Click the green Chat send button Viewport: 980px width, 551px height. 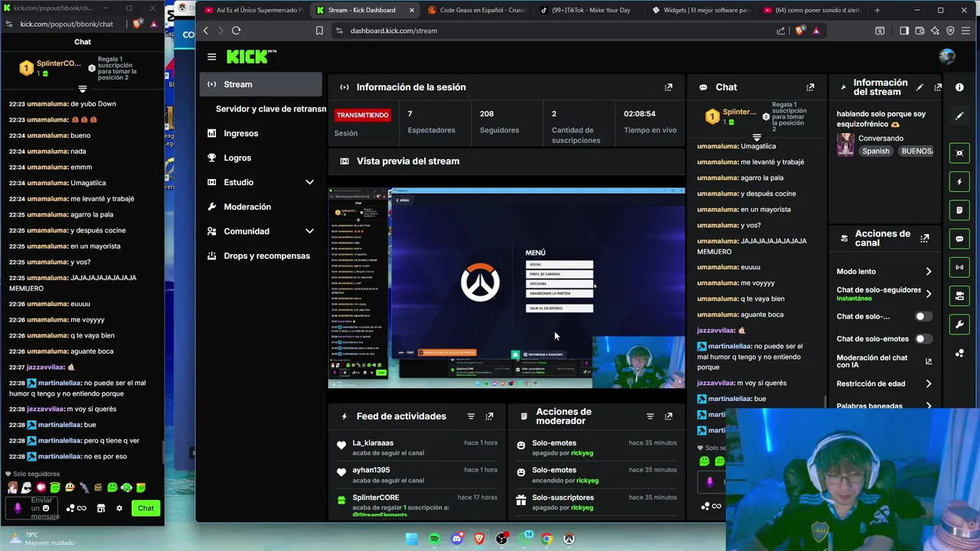coord(145,508)
